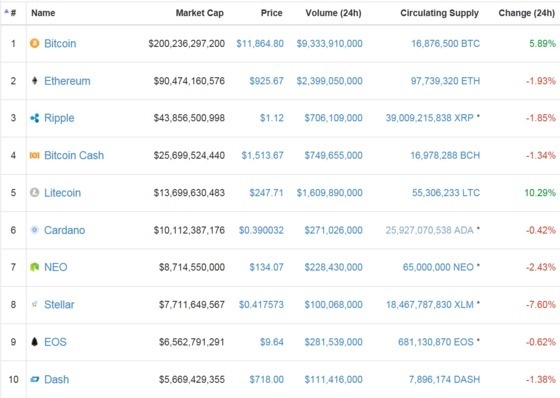Viewport: 560px width, 398px height.
Task: Sort table by Change (24h) header
Action: [526, 13]
